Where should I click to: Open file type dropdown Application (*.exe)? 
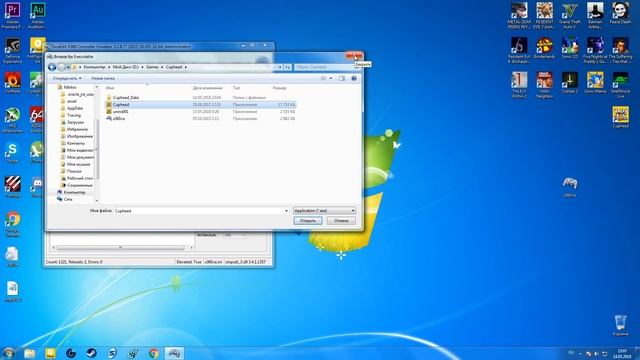[x=324, y=211]
